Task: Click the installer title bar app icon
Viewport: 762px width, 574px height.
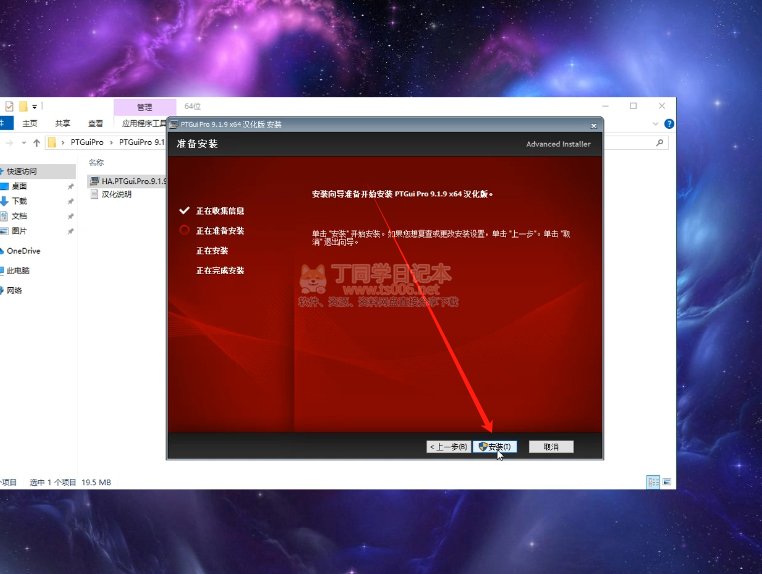Action: 174,124
